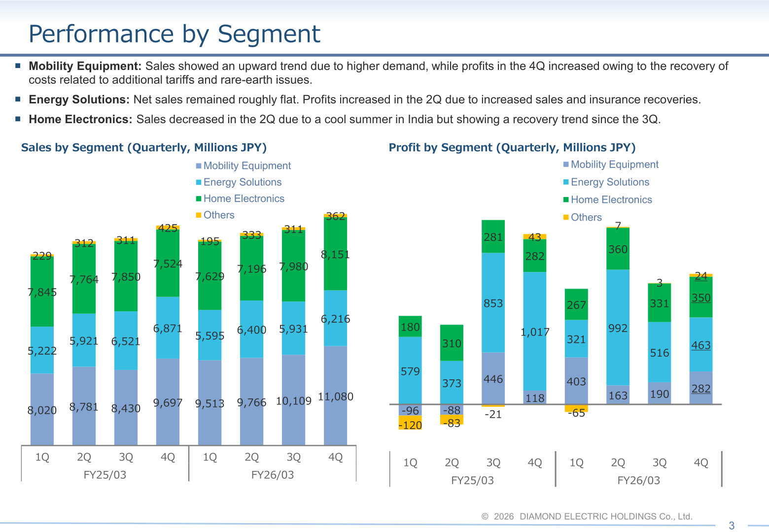Click the profit value "373"
Image resolution: width=769 pixels, height=532 pixels.
pyautogui.click(x=452, y=383)
